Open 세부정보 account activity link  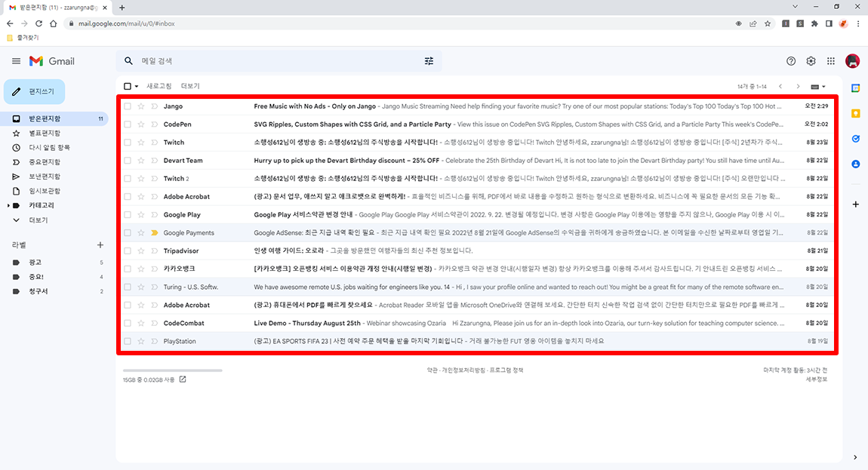[816, 379]
